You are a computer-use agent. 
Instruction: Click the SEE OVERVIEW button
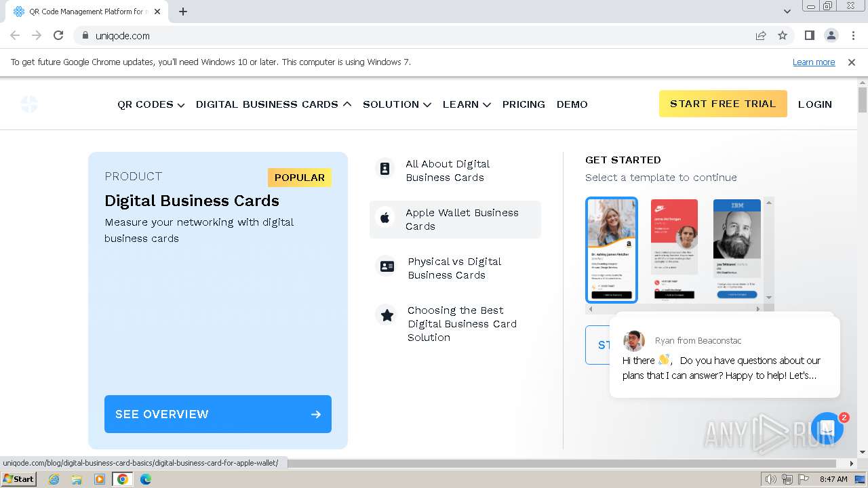[x=218, y=414]
